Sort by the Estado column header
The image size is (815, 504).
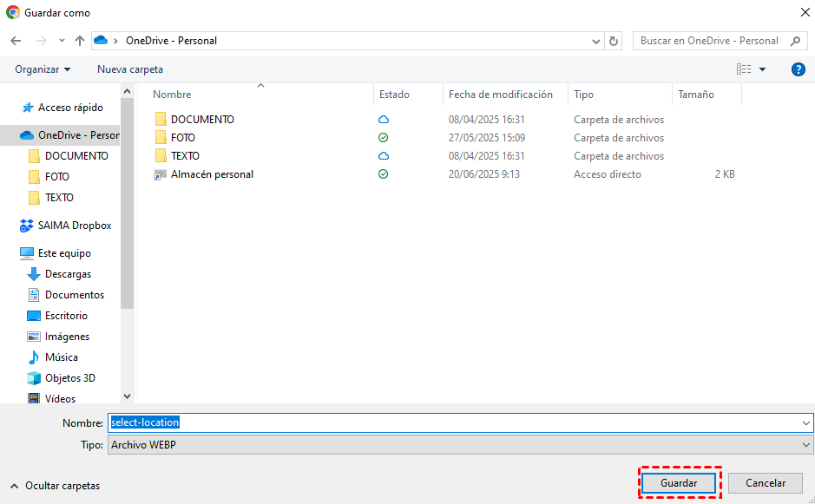click(394, 95)
